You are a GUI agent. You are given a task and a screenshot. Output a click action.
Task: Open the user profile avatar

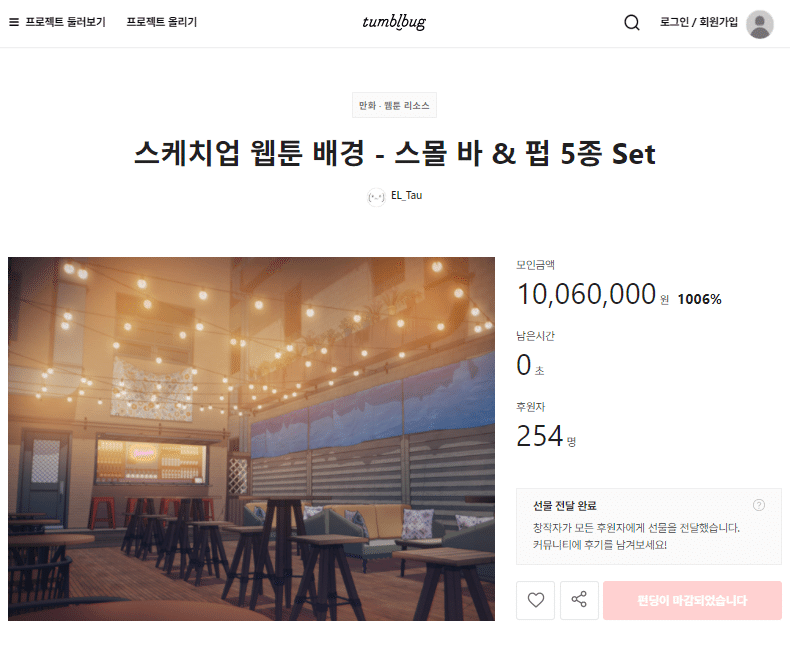point(760,24)
